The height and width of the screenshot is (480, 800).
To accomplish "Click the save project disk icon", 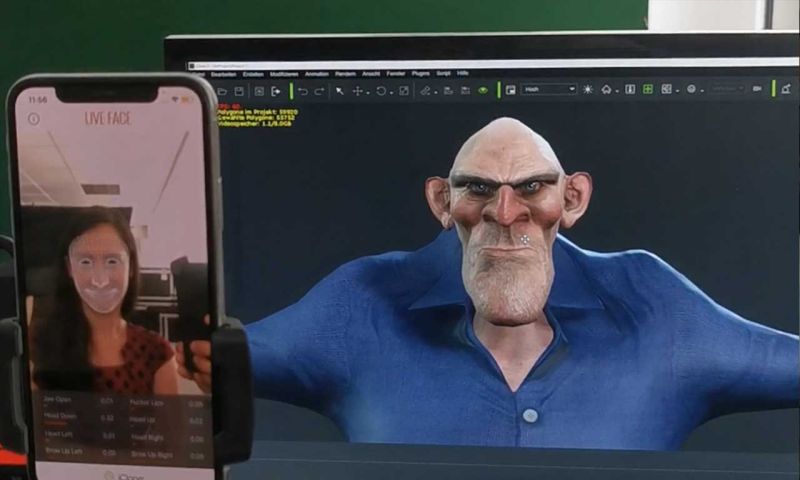I will tap(239, 91).
